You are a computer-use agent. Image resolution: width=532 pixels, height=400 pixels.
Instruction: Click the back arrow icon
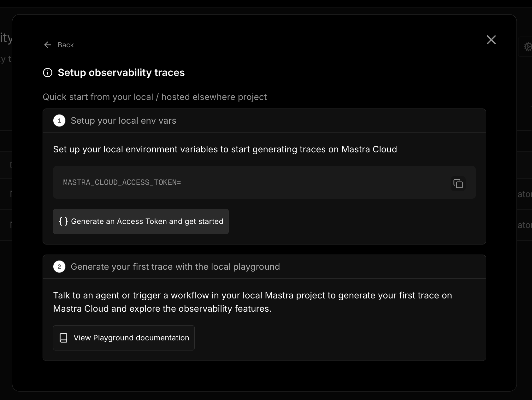click(48, 45)
